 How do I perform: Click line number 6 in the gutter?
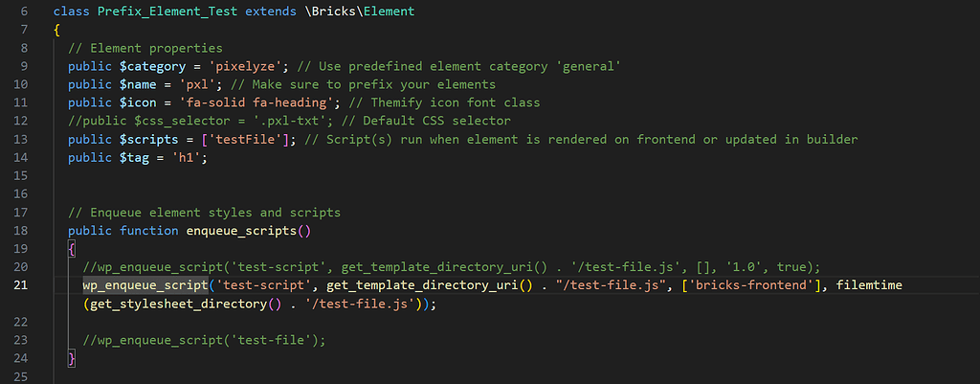23,11
